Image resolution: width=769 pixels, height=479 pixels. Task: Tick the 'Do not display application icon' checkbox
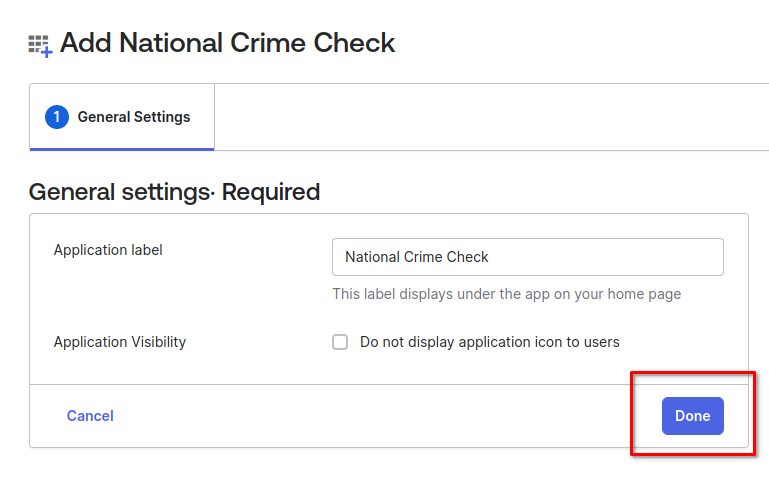pyautogui.click(x=340, y=342)
